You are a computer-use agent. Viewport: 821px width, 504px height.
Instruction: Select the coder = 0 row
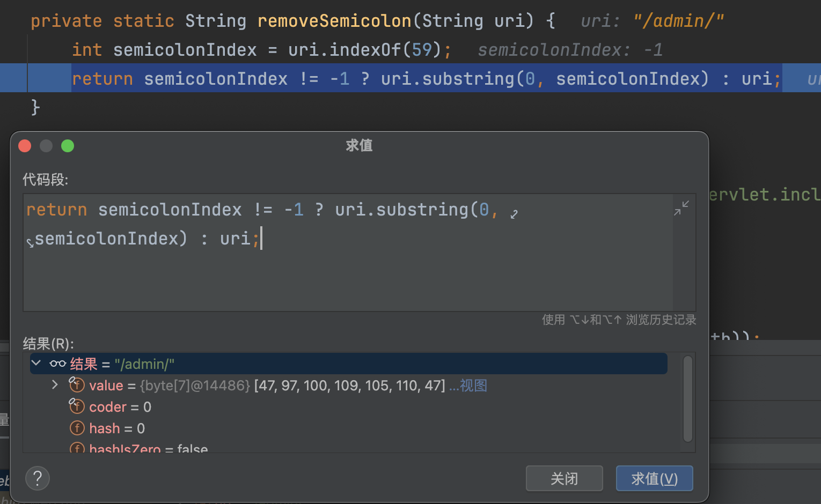[x=120, y=407]
